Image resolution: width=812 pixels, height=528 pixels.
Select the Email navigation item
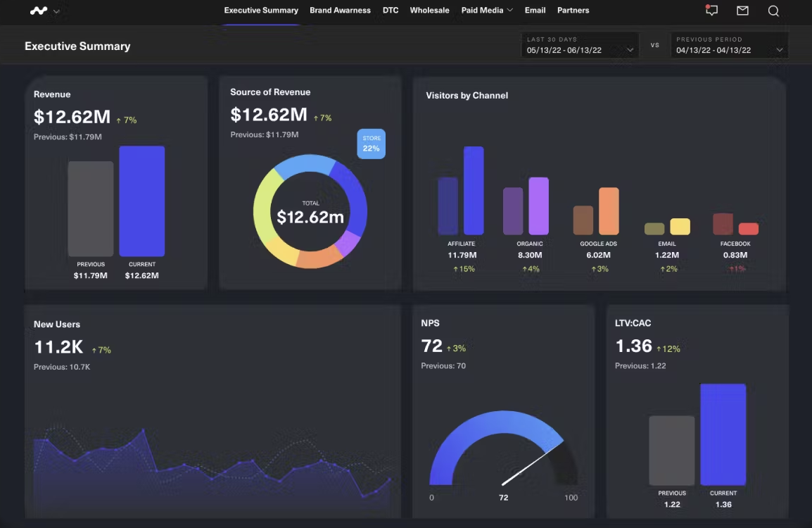click(x=535, y=11)
